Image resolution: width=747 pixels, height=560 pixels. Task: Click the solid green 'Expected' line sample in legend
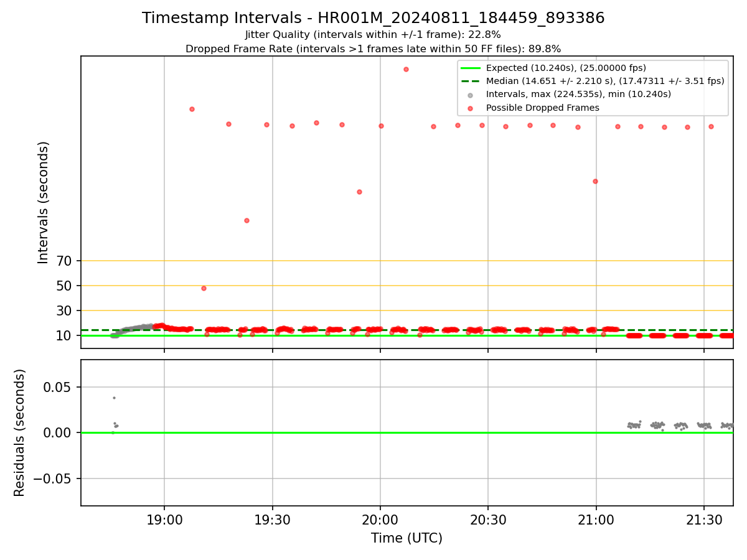coord(470,68)
